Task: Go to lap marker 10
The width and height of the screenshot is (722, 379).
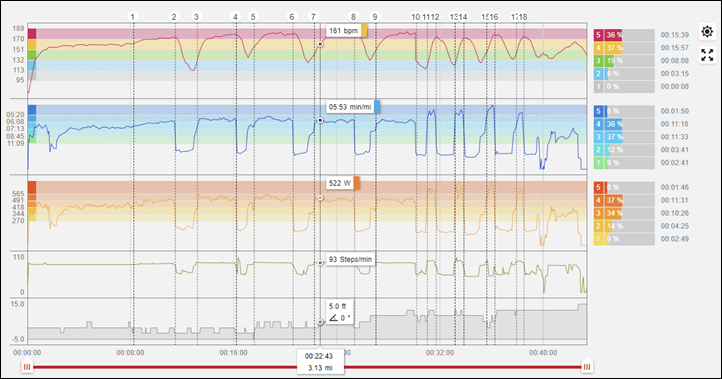Action: click(416, 17)
